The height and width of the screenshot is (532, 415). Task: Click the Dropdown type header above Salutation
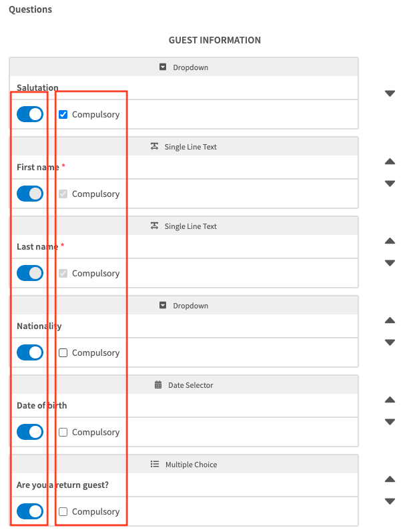click(184, 67)
